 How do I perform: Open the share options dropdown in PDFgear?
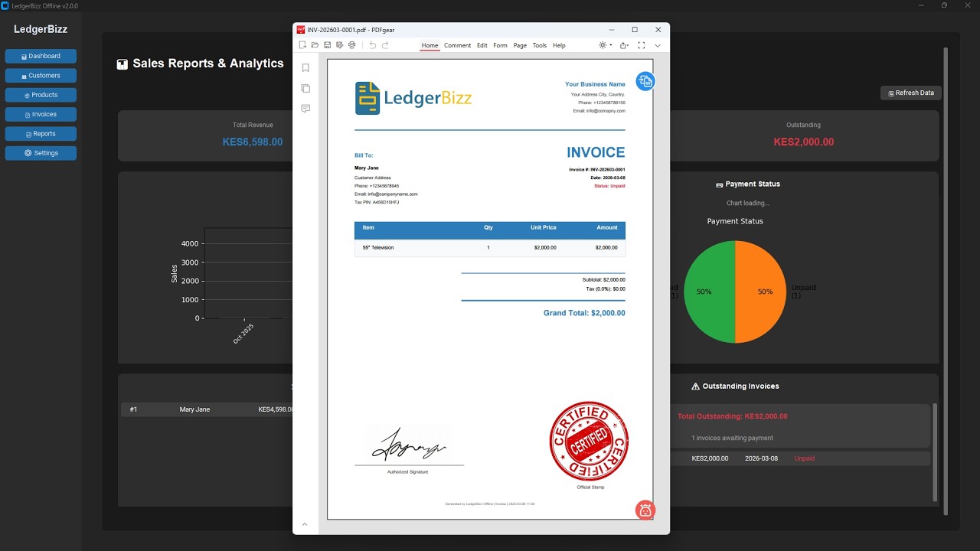[626, 45]
